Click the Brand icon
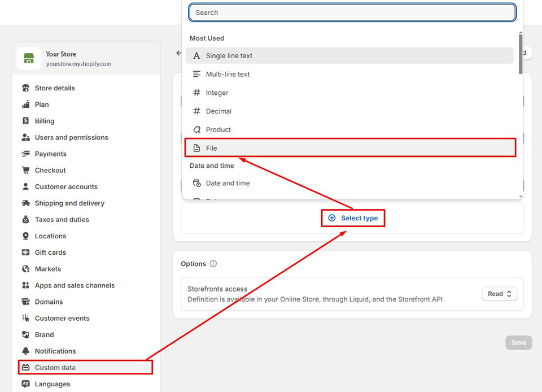Viewport: 542px width, 392px height. pyautogui.click(x=25, y=334)
